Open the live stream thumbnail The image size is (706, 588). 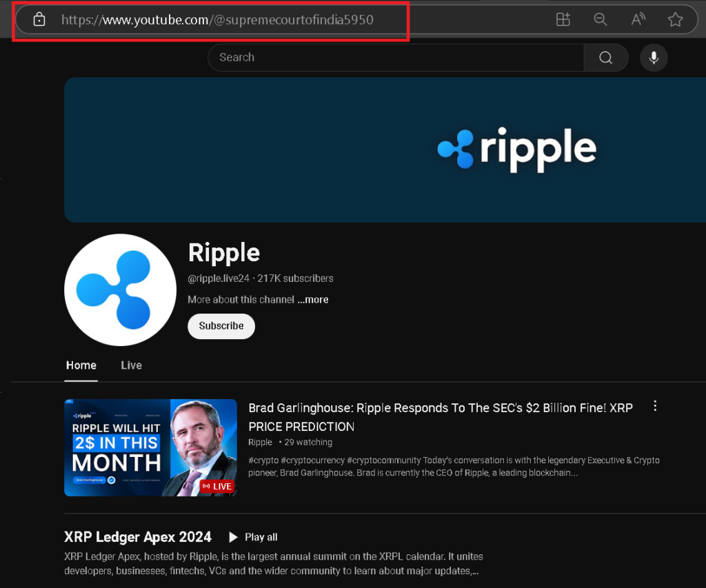tap(150, 448)
